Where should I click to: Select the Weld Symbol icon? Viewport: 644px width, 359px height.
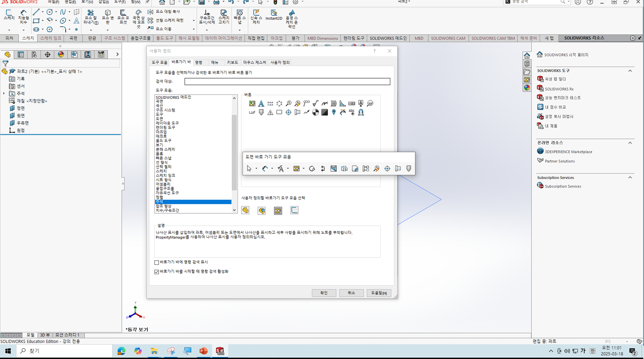[x=325, y=103]
